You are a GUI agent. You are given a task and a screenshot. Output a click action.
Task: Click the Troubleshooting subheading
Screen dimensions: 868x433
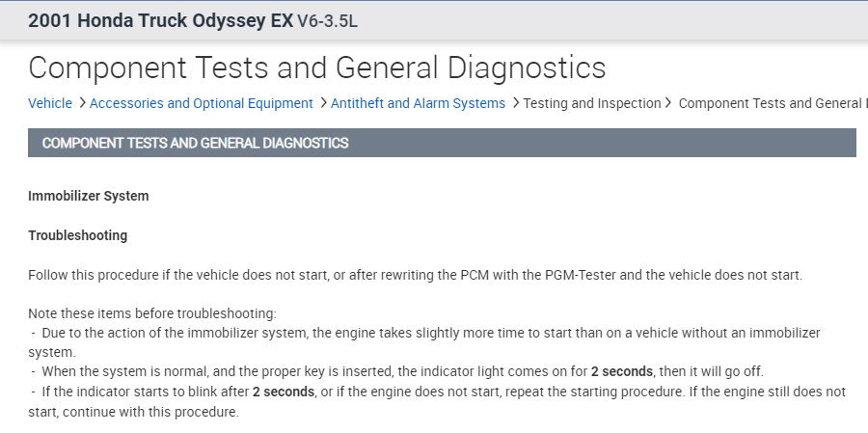coord(77,235)
